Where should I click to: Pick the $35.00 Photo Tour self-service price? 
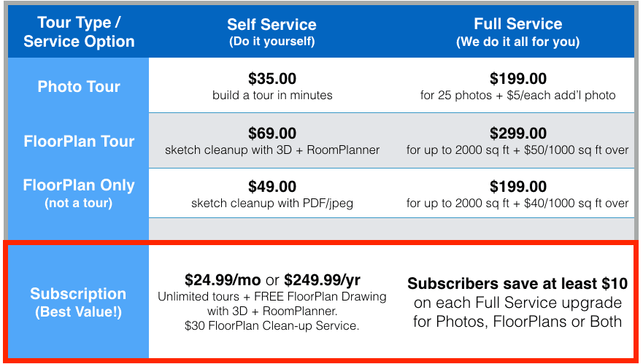coord(272,79)
